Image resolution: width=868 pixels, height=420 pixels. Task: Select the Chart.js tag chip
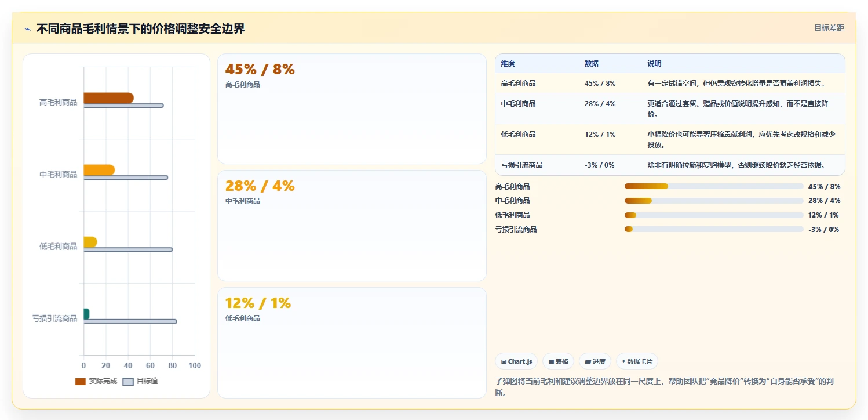pos(516,361)
